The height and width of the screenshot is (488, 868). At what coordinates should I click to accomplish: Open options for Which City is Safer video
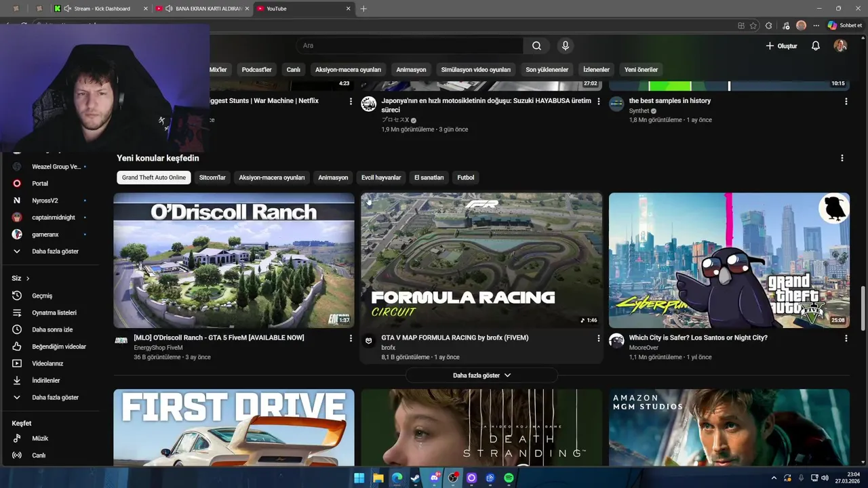click(x=846, y=338)
